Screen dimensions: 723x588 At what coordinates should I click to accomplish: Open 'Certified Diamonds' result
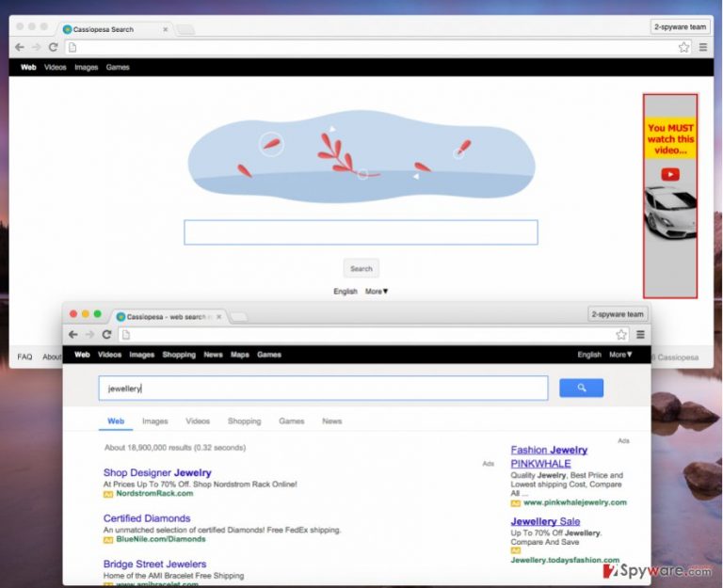[147, 518]
